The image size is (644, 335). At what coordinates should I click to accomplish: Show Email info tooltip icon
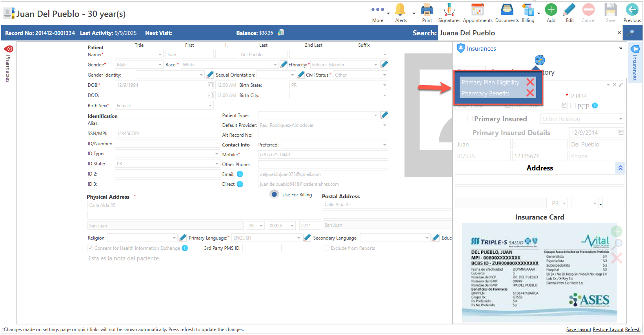(x=240, y=174)
